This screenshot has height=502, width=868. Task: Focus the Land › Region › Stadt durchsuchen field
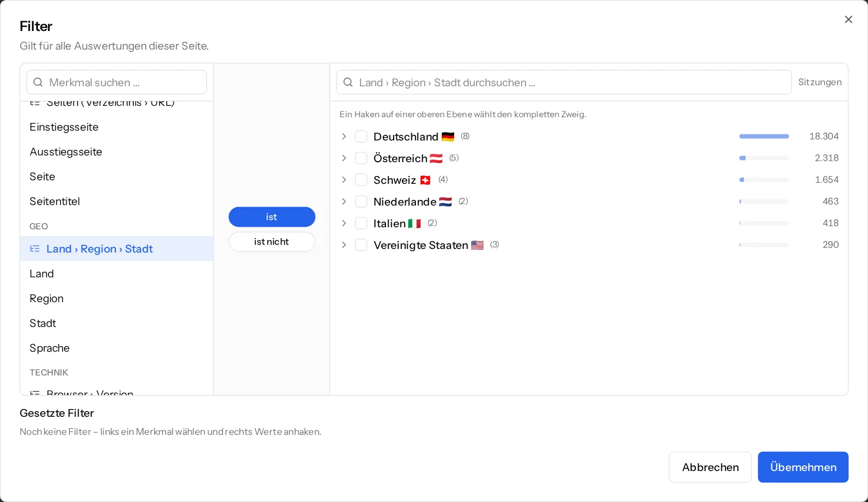[564, 83]
